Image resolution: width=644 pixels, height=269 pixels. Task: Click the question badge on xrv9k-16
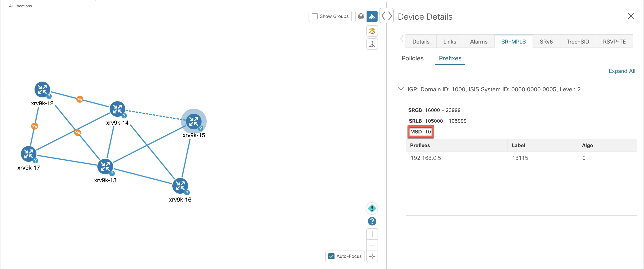(187, 192)
